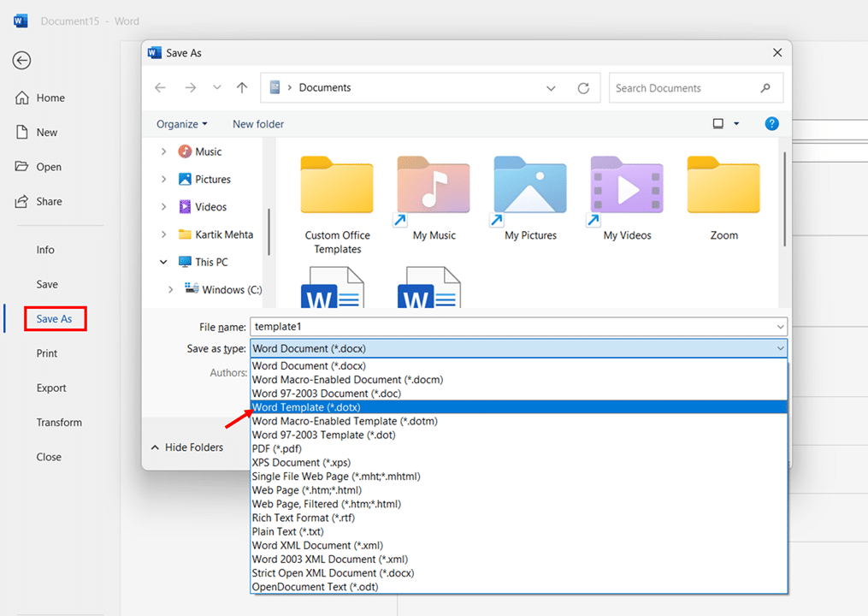Click the back arrow circle in backstage

(x=21, y=61)
